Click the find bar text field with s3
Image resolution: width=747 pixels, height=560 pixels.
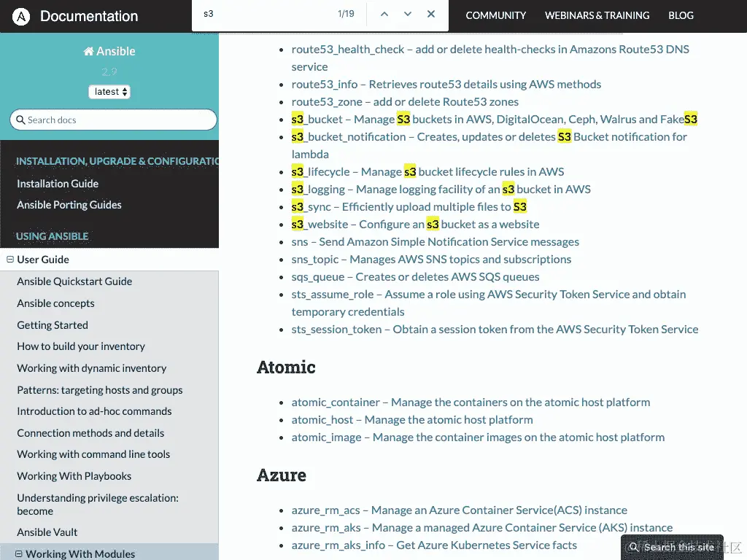click(267, 14)
